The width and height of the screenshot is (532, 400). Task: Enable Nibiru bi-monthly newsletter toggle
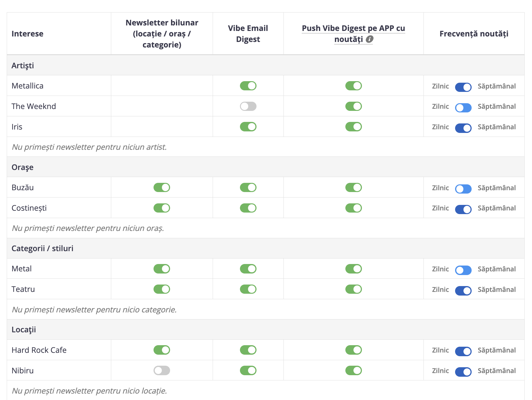[x=161, y=370]
